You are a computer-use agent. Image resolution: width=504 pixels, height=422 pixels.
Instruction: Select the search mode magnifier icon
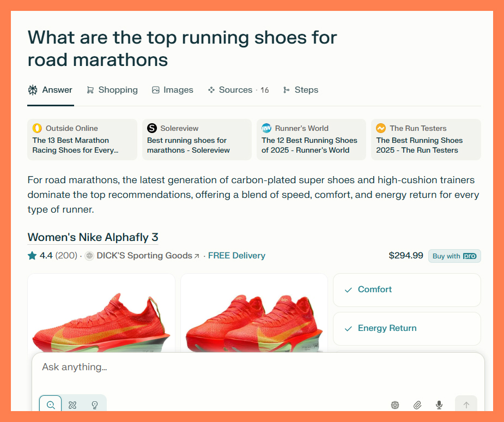50,405
